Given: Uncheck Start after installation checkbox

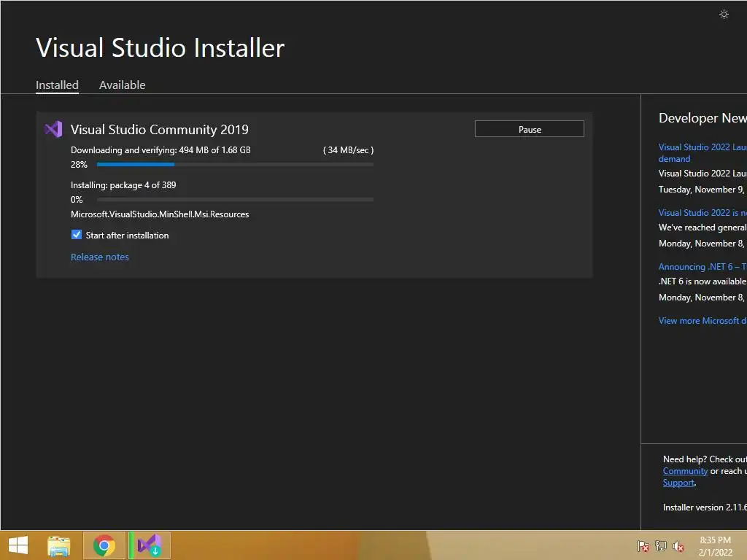Looking at the screenshot, I should tap(76, 235).
